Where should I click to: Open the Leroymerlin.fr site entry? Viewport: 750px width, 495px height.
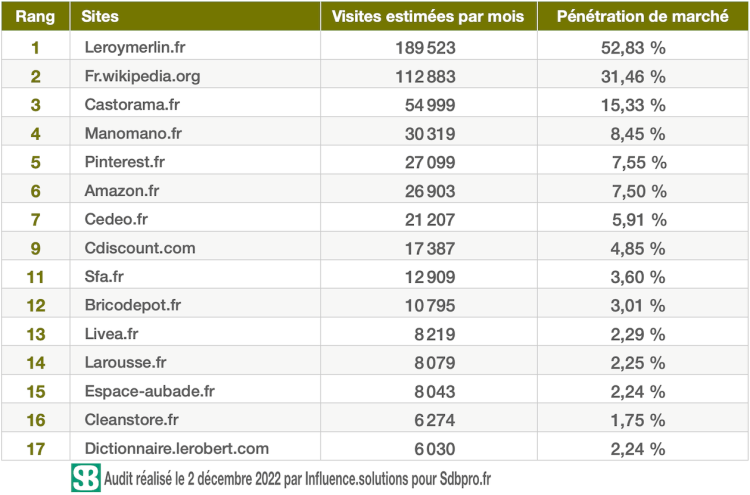coord(137,47)
